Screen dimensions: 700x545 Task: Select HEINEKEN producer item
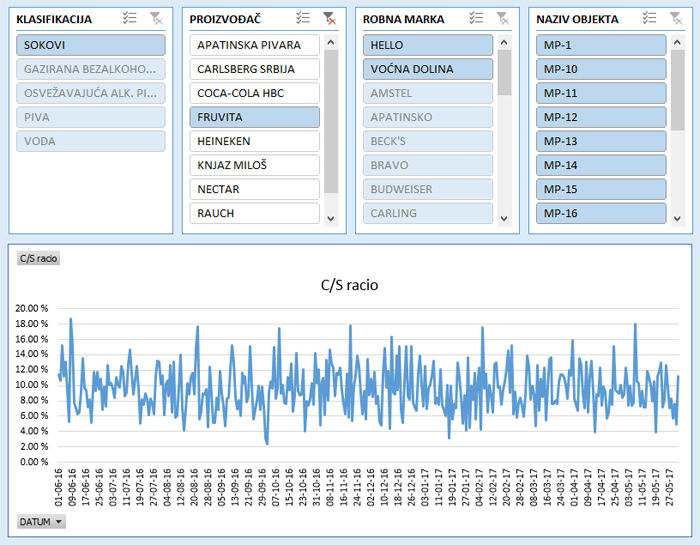point(254,141)
